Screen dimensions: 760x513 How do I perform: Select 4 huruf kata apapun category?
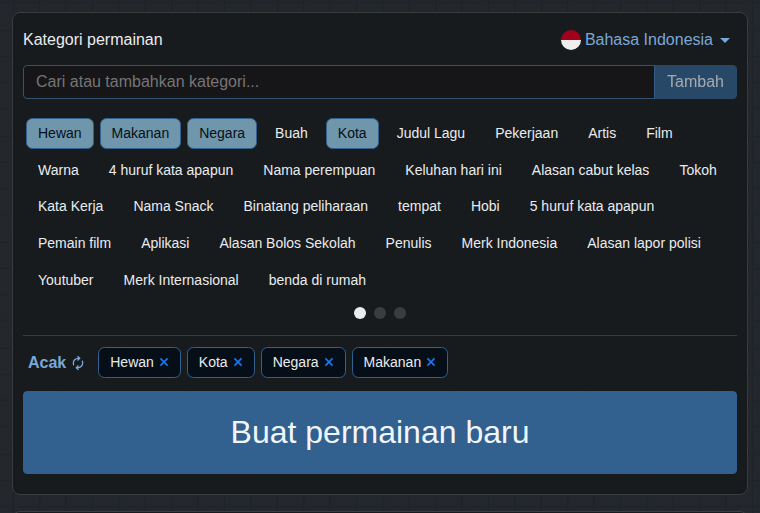[x=171, y=170]
